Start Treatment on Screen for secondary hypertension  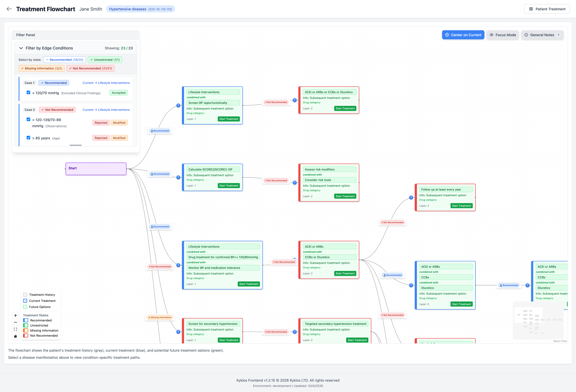coord(229,340)
